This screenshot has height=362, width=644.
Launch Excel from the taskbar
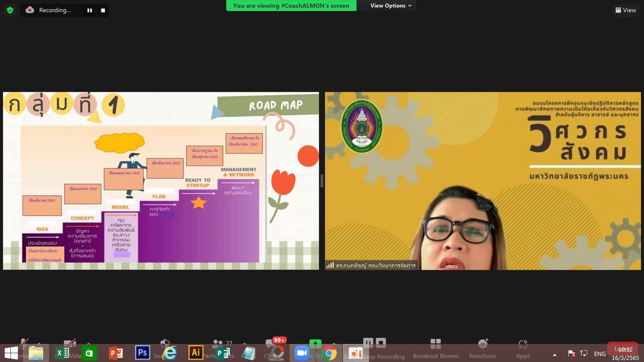pos(62,353)
